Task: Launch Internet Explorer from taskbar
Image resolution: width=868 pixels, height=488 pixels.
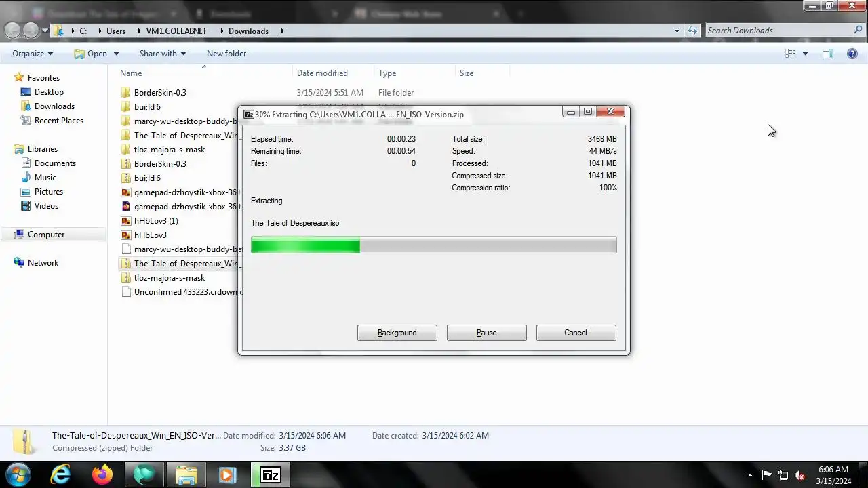Action: (x=61, y=475)
